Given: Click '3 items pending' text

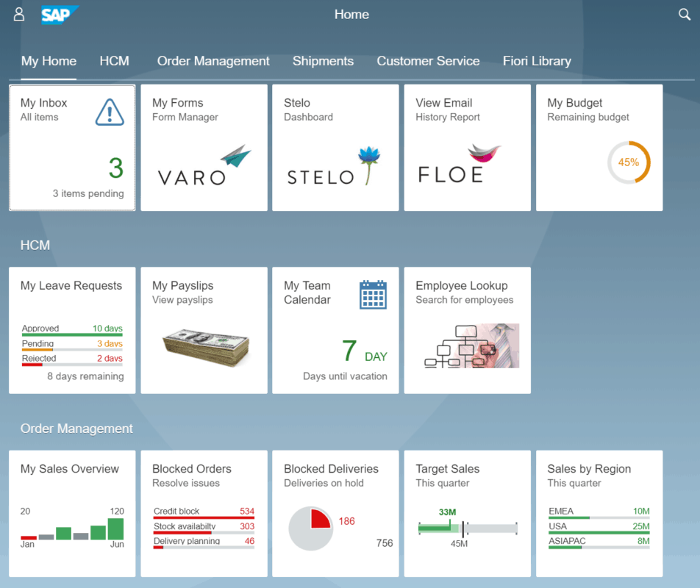Looking at the screenshot, I should point(88,193).
